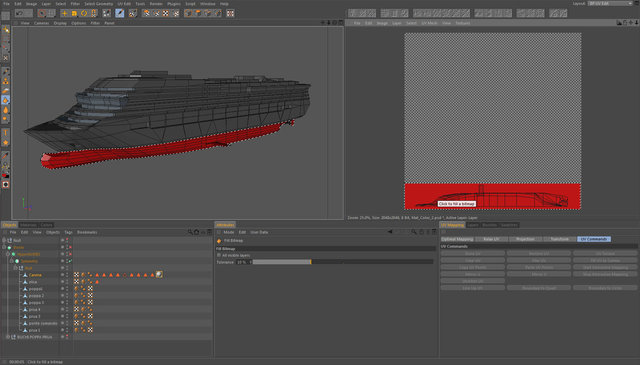Click the Projection tab button

click(525, 239)
